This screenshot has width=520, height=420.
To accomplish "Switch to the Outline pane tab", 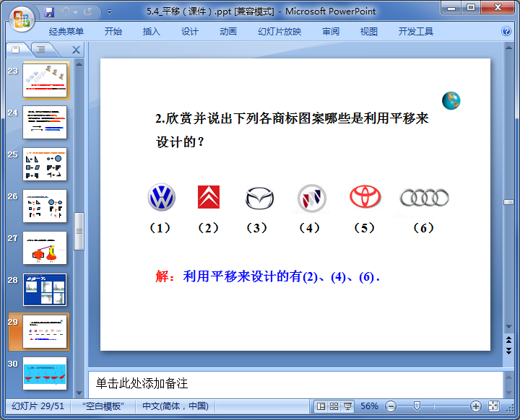I will click(41, 50).
